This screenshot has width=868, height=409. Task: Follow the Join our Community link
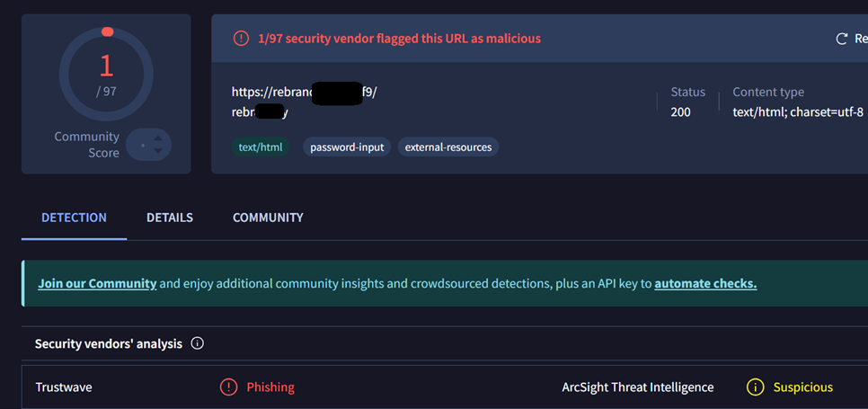point(97,284)
